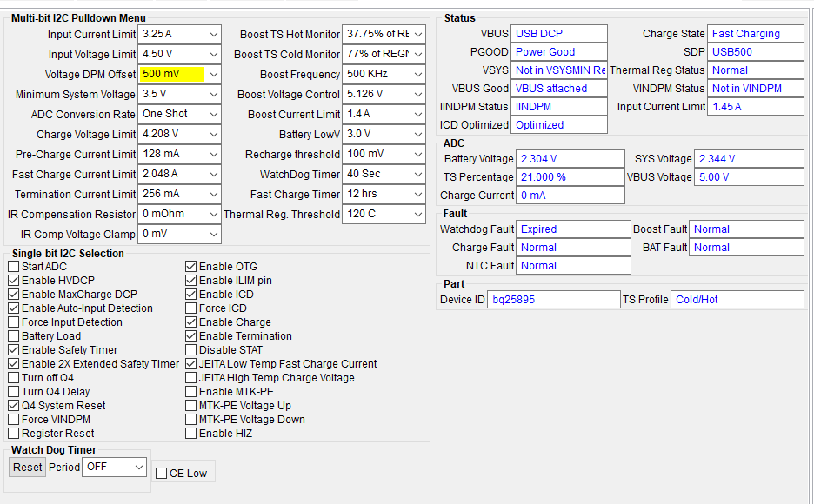Check MTK-PE Voltage Up checkbox
Screen dimensions: 814x504
click(x=191, y=406)
